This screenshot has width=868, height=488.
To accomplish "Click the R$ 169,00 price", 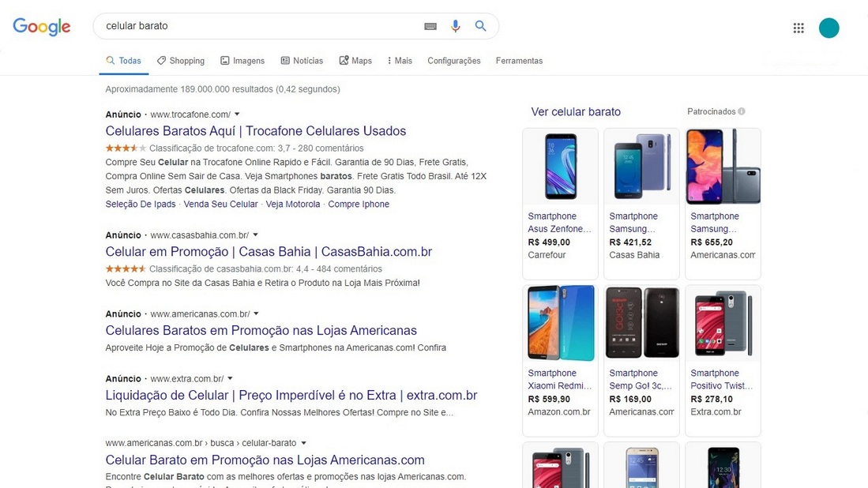I will (x=630, y=399).
